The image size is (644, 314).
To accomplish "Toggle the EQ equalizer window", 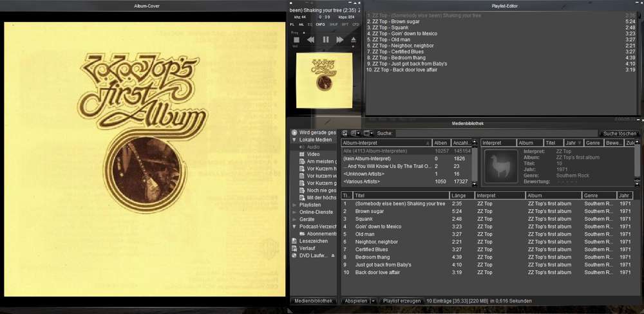I will point(310,24).
